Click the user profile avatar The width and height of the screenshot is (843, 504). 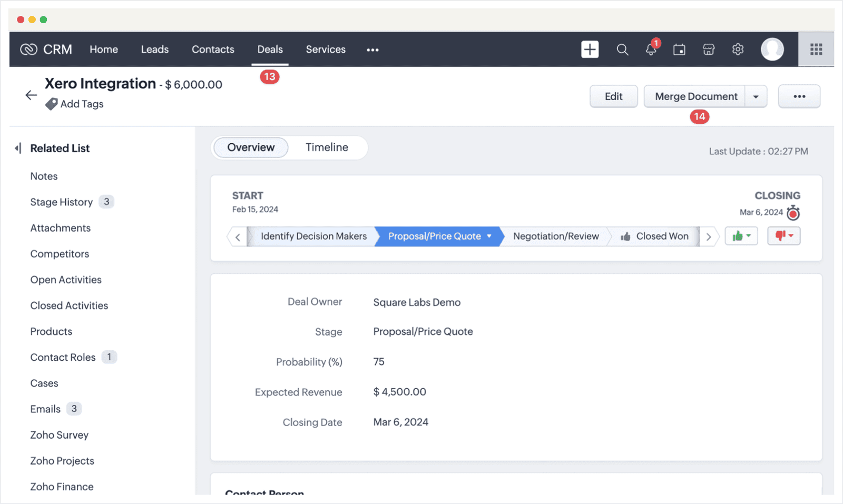click(772, 50)
